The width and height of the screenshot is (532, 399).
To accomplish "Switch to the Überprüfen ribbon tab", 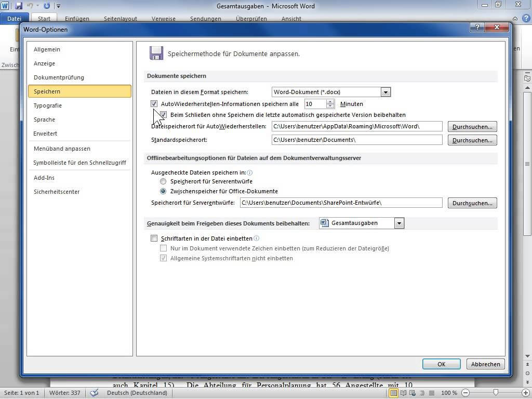I will 251,19.
